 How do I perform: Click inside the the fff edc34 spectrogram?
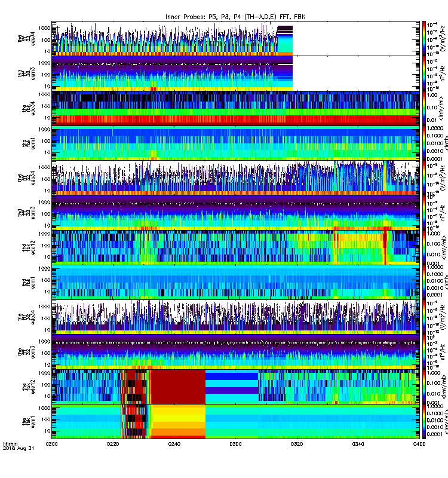235,317
